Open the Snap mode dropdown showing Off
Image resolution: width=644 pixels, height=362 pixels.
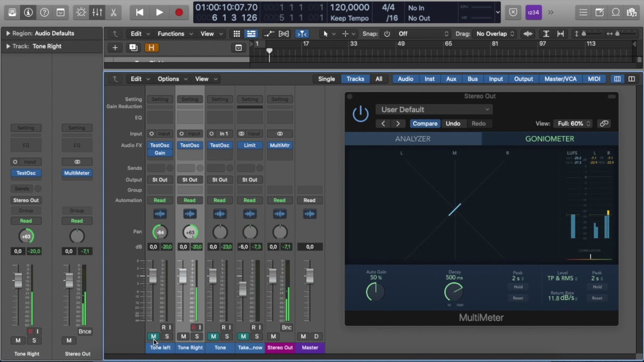pyautogui.click(x=422, y=34)
